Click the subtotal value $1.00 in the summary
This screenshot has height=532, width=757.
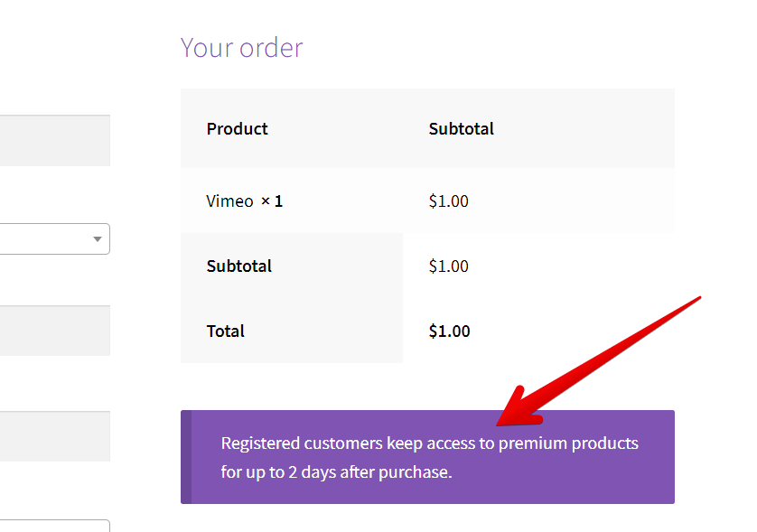[448, 266]
